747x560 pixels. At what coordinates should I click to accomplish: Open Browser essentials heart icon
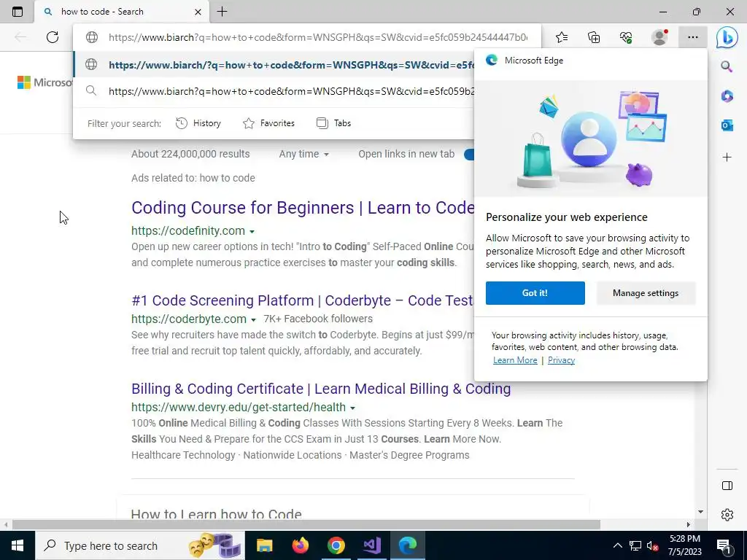[626, 37]
